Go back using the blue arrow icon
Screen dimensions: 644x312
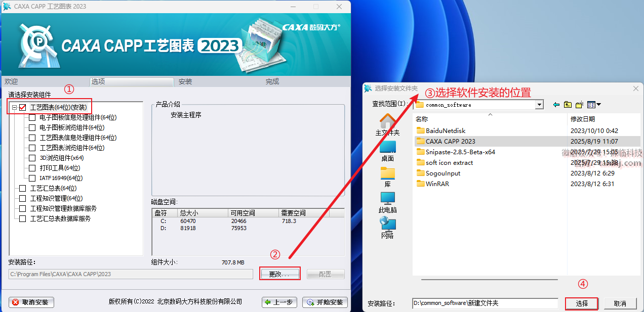click(556, 105)
